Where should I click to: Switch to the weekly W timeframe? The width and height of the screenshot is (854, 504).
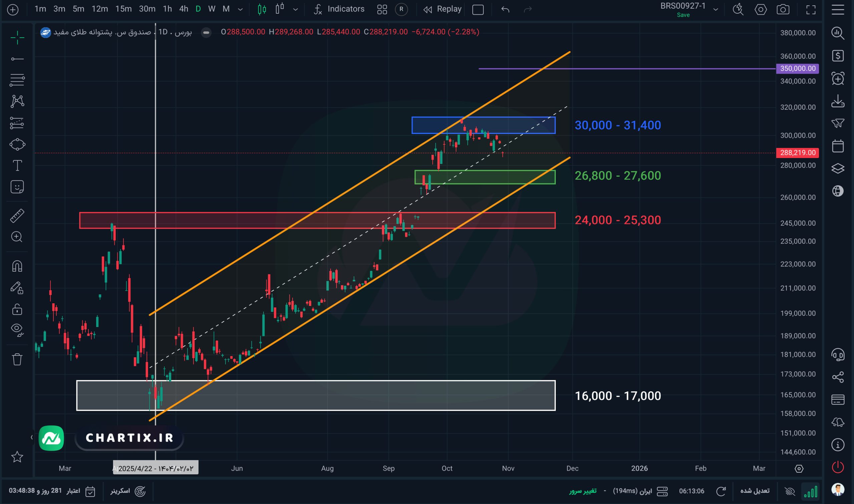(211, 9)
